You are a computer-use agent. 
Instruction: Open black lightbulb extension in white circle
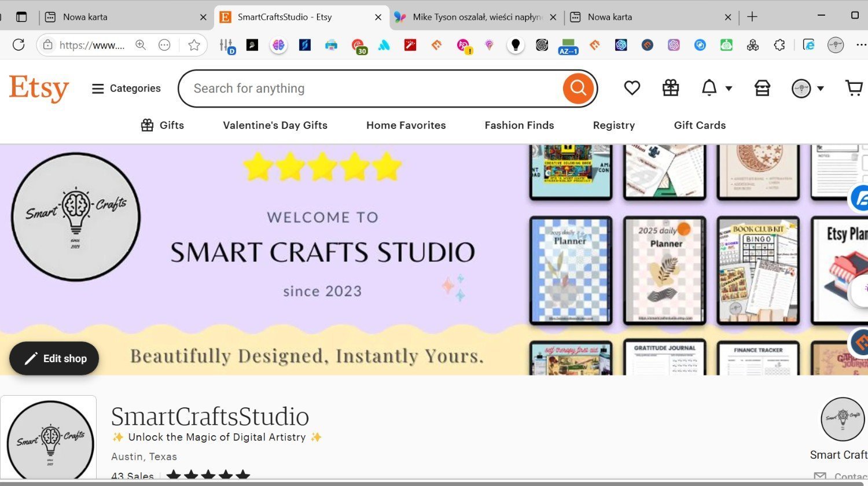[x=516, y=45]
